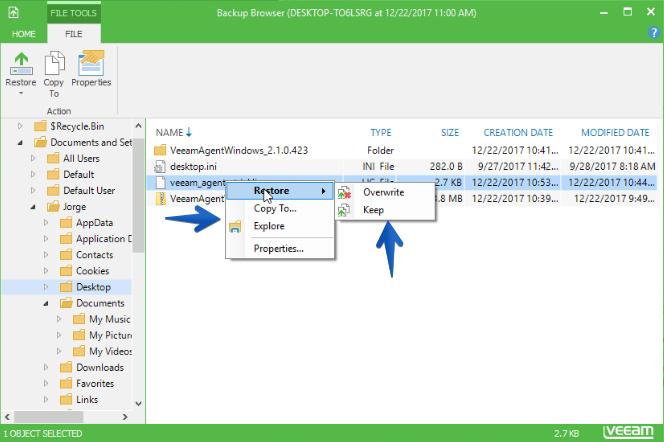Click the Contacts folder icon
This screenshot has height=442, width=664.
[66, 255]
